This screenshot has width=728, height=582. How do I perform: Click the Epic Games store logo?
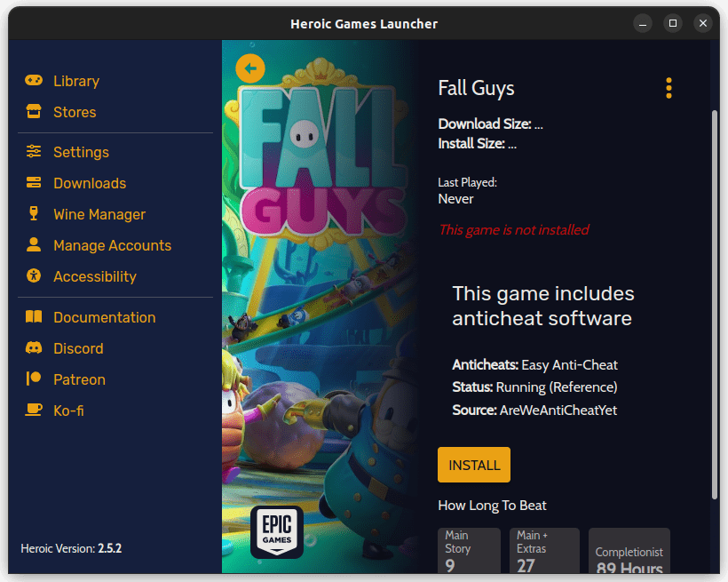277,531
